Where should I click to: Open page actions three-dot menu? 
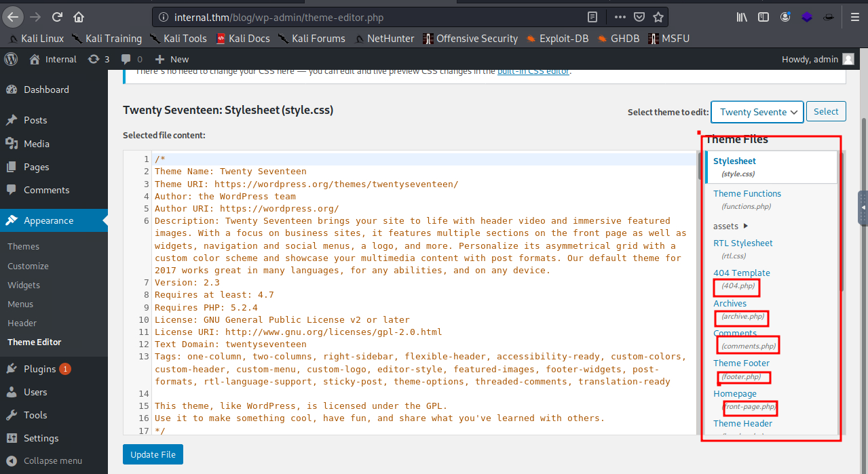(620, 17)
